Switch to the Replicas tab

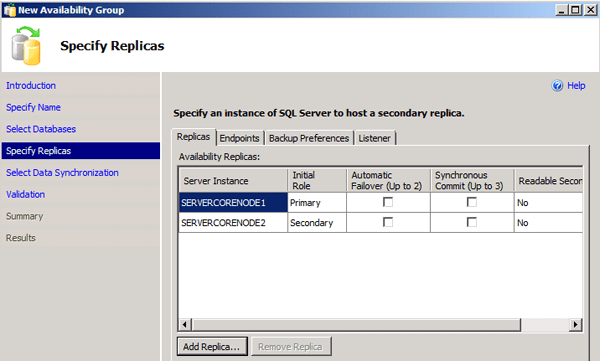click(x=194, y=137)
